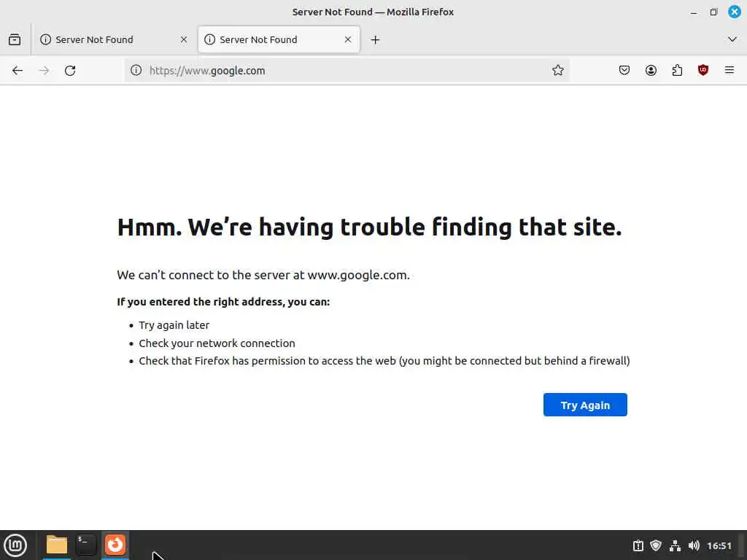Image resolution: width=747 pixels, height=560 pixels.
Task: Click the address bar with google.com
Action: (347, 71)
